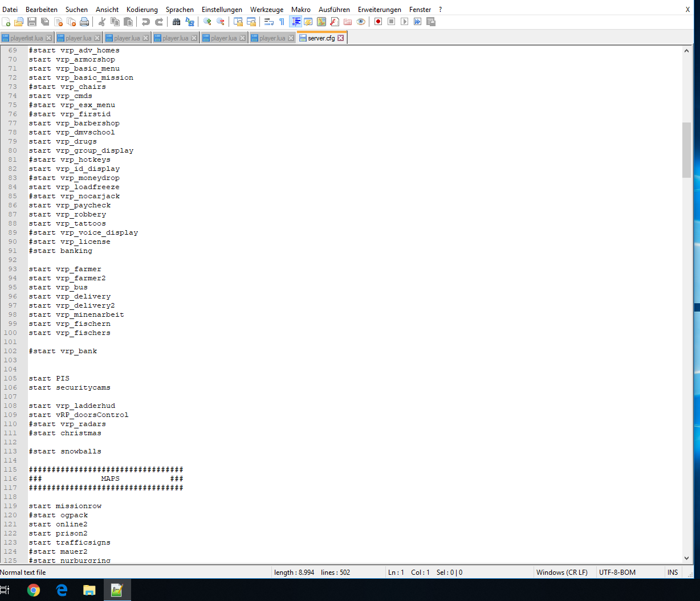Undo the last edit with the Undo arrow
Image resolution: width=700 pixels, height=601 pixels.
point(146,22)
